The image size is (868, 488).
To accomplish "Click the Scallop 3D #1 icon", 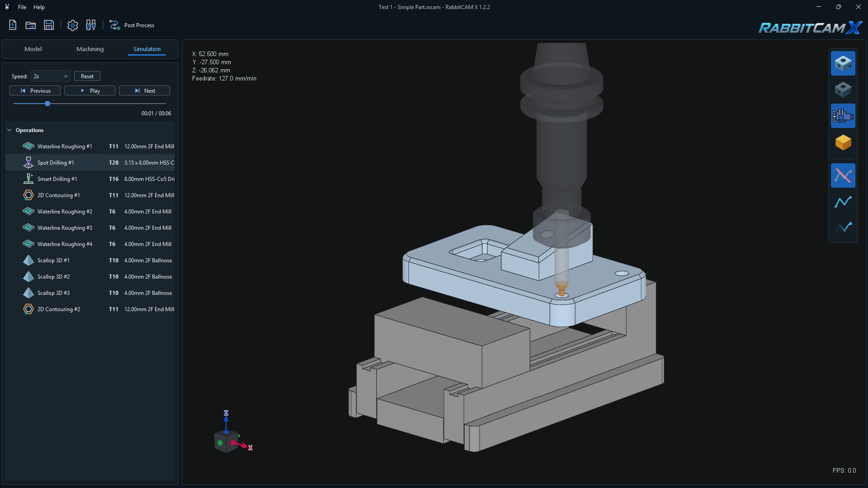I will 28,260.
